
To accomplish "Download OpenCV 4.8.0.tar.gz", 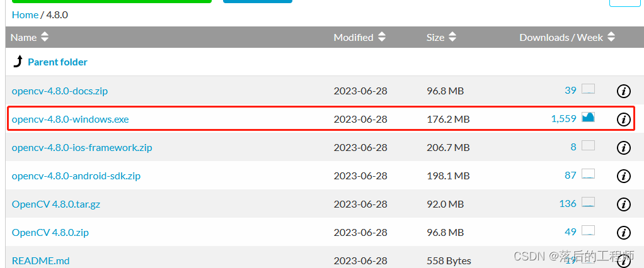I will coord(56,204).
